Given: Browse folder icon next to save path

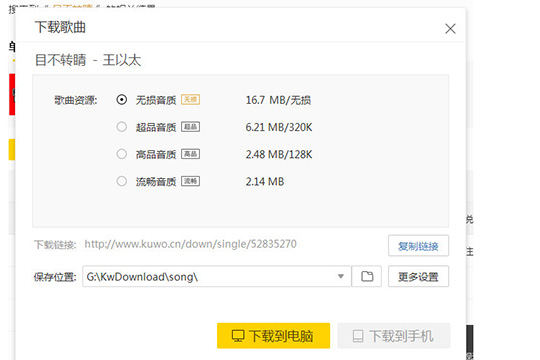Looking at the screenshot, I should (367, 276).
